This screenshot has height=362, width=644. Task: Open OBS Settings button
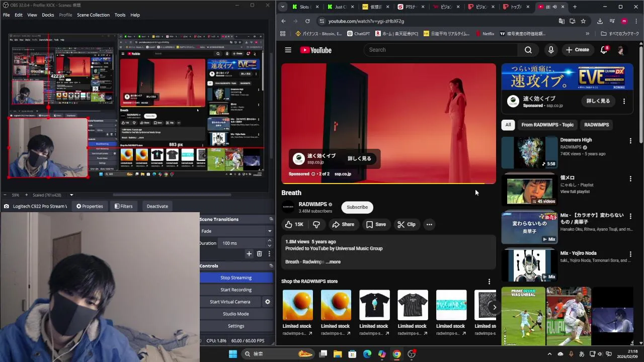point(236,326)
